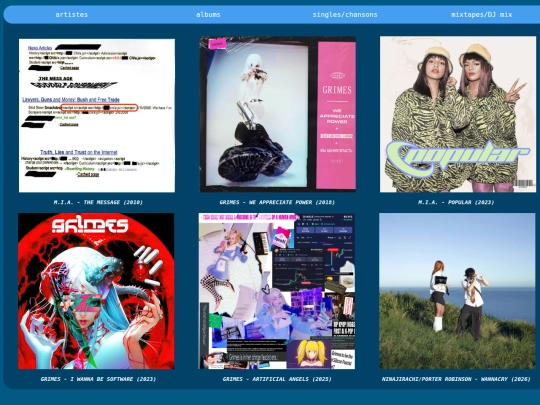Click caption "GRIMES - ARTIFICIAL ANGELS (2025)"
This screenshot has width=540, height=405.
click(x=277, y=379)
